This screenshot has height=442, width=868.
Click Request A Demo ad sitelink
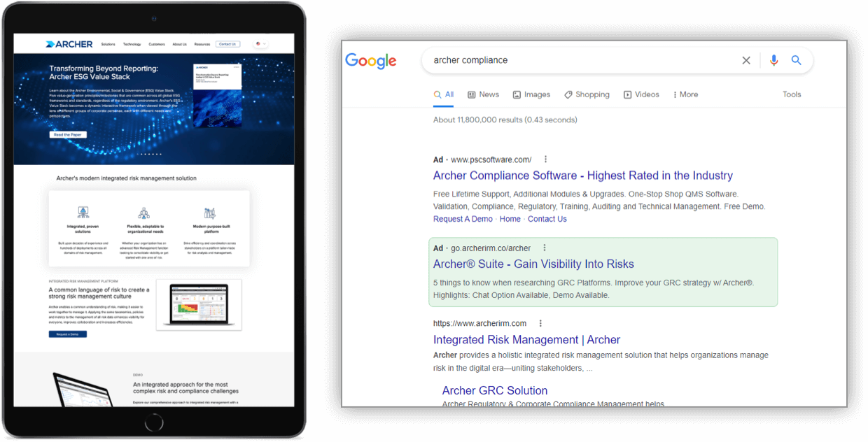coord(463,219)
